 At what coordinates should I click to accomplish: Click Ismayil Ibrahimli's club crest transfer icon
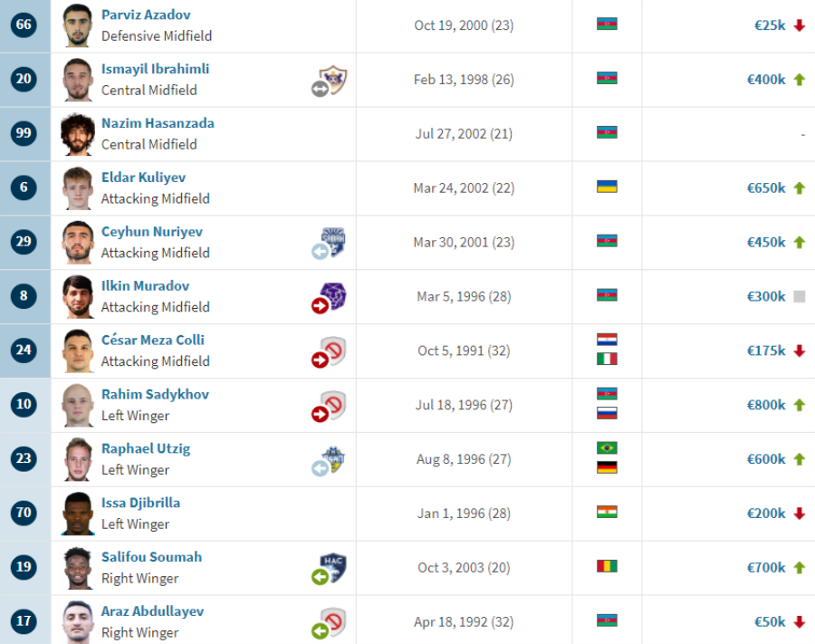point(330,82)
